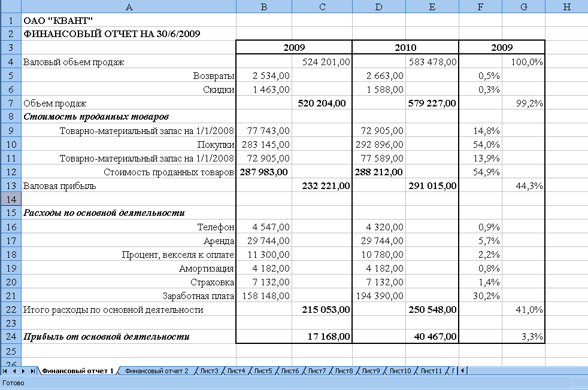Click the Покупки label cell
Viewport: 588px width, 390px height.
(129, 144)
